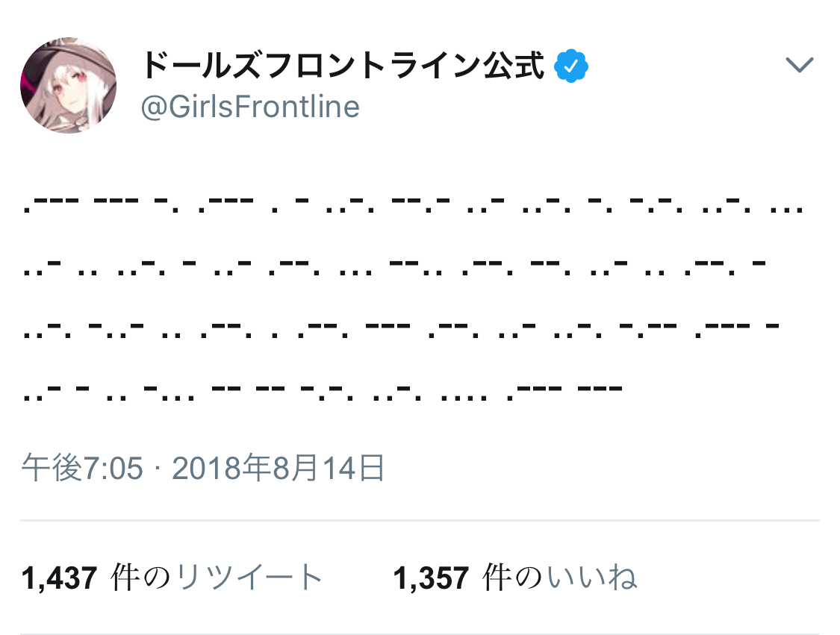840x635 pixels.
Task: Click the 2018年8月14日 date
Action: pyautogui.click(x=279, y=469)
